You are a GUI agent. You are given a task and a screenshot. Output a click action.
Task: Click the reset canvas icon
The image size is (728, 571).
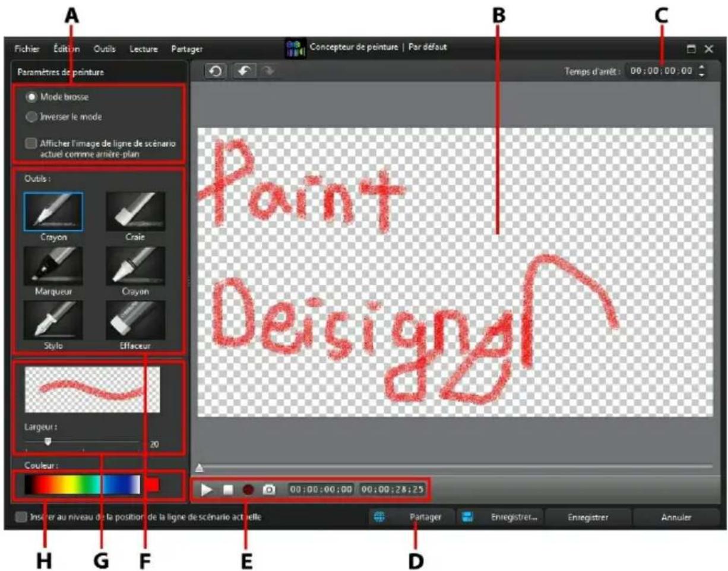click(216, 71)
